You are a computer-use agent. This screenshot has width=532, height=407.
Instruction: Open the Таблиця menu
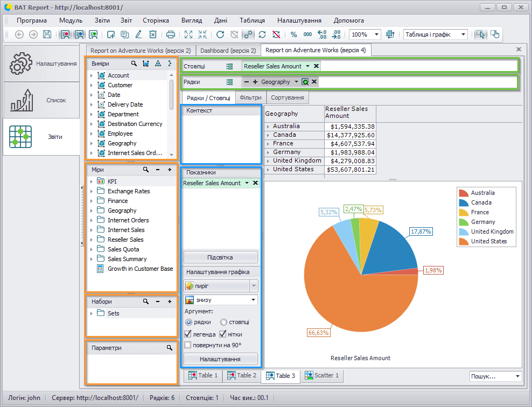click(x=252, y=20)
